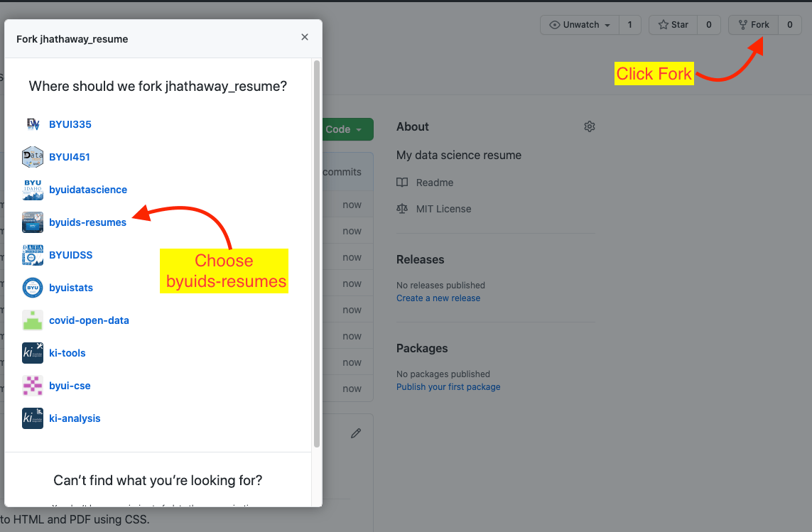Open the Readme link in About
Screen dimensions: 812x532
point(435,183)
